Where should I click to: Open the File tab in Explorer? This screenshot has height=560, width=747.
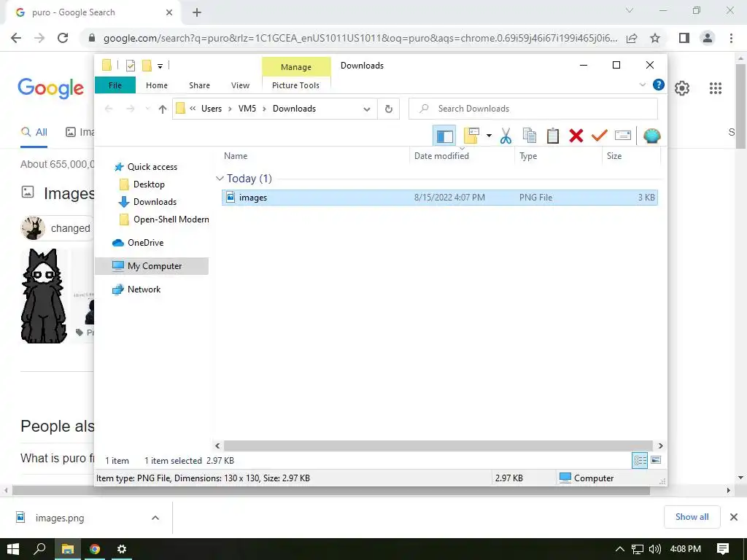click(115, 85)
